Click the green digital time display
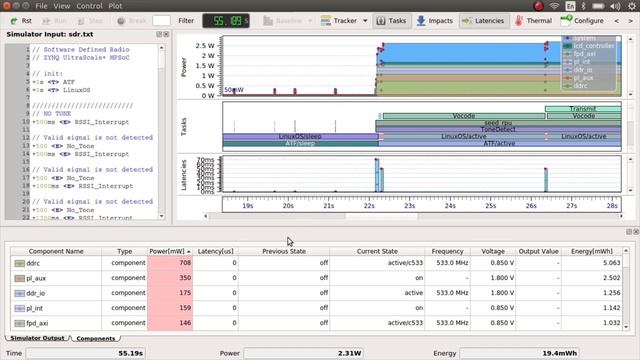The height and width of the screenshot is (360, 640). pos(226,21)
